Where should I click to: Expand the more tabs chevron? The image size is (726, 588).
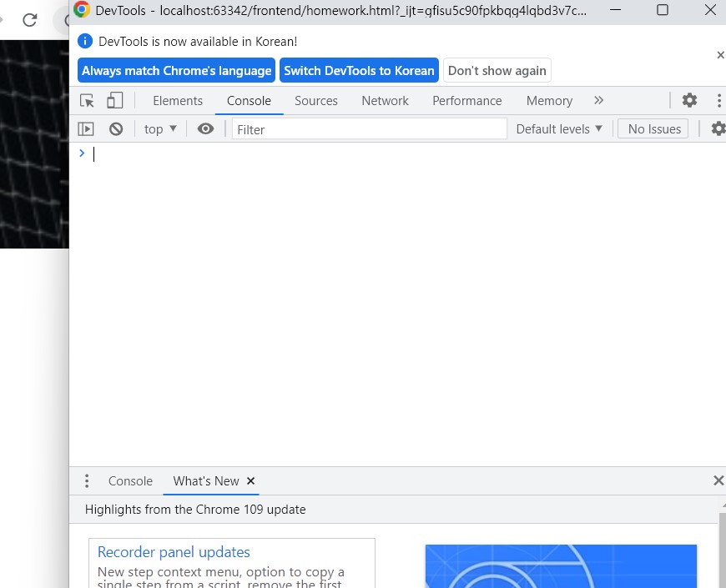coord(598,100)
